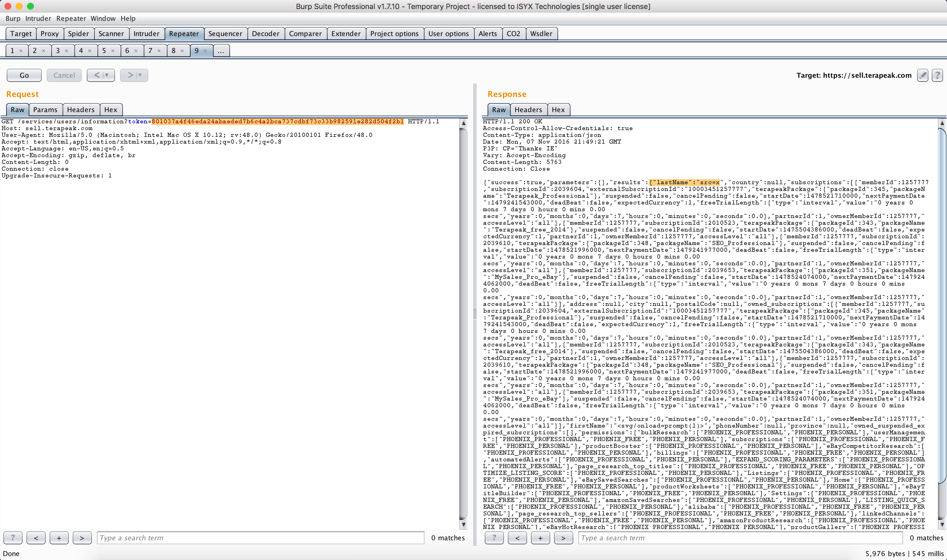This screenshot has width=947, height=560.
Task: Open the Repeater menu
Action: click(x=71, y=19)
